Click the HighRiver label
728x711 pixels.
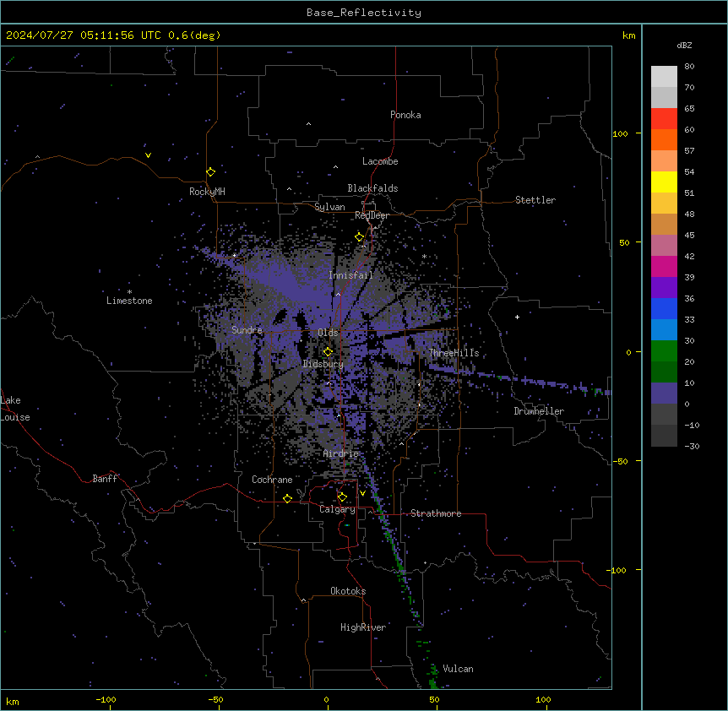pyautogui.click(x=363, y=627)
